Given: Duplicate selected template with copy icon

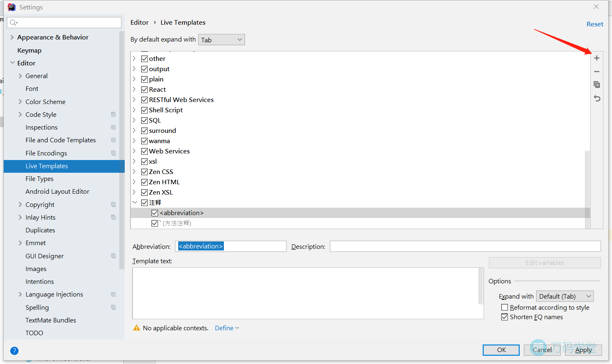Looking at the screenshot, I should [x=596, y=85].
